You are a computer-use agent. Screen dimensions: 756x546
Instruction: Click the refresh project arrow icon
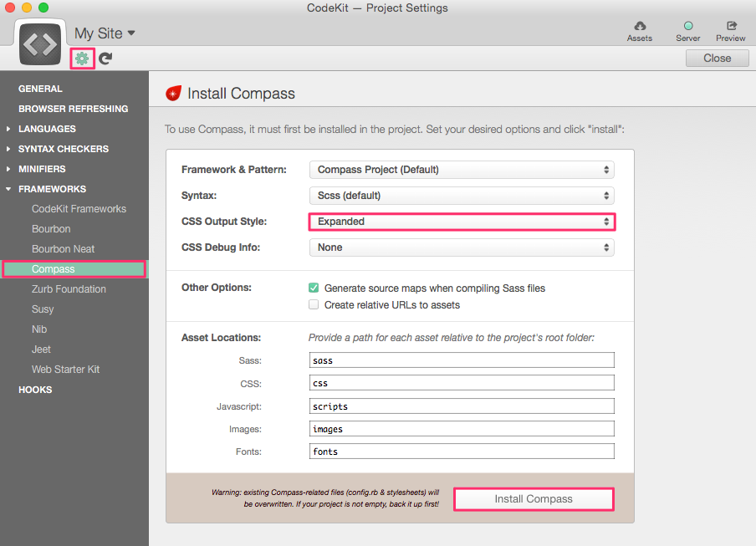pos(105,59)
